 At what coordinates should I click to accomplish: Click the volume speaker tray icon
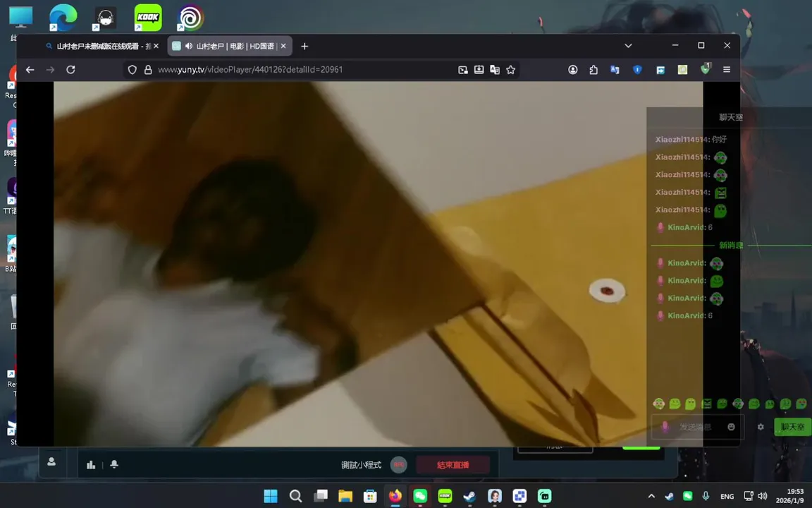pos(762,496)
